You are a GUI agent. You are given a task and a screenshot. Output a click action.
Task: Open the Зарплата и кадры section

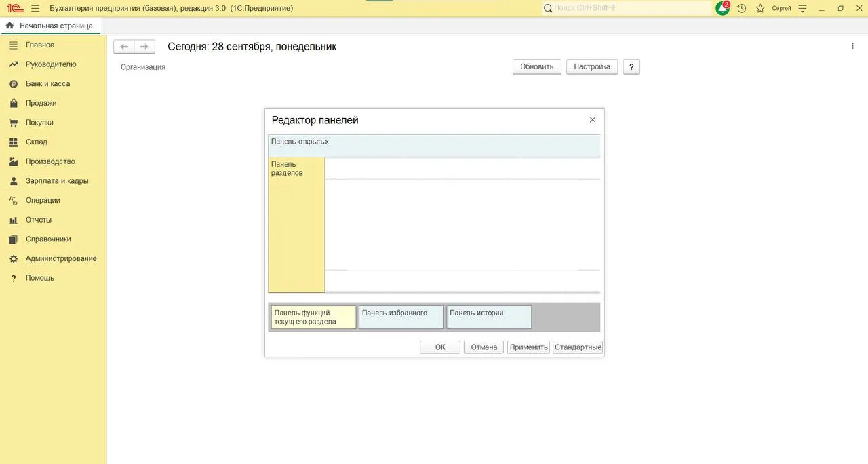[x=57, y=181]
